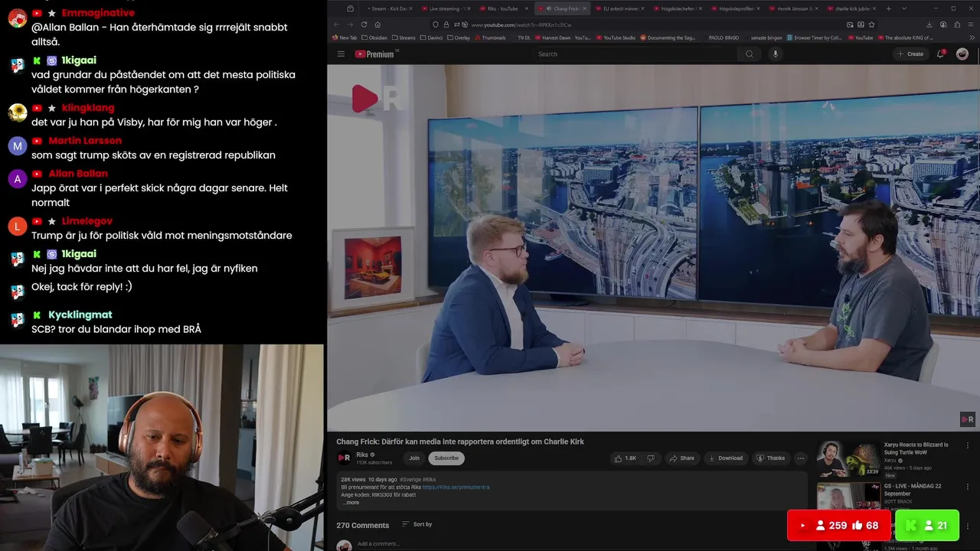Open YouTube notifications bell
This screenshot has height=551, width=980.
[x=941, y=54]
